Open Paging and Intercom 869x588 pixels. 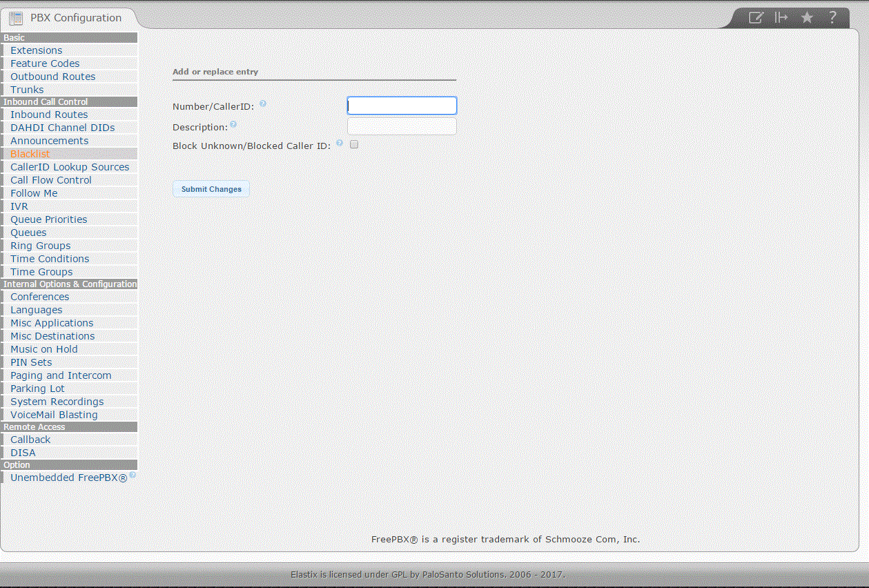click(x=61, y=375)
